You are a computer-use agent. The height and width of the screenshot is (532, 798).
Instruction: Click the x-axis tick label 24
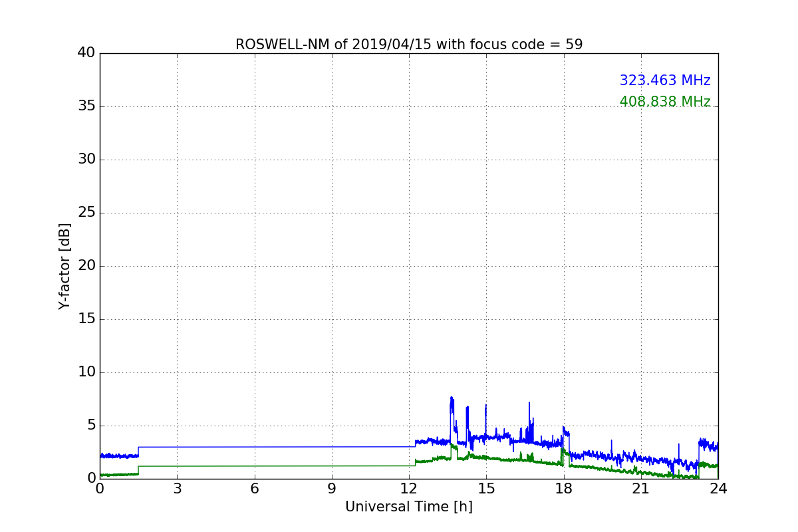[x=718, y=489]
